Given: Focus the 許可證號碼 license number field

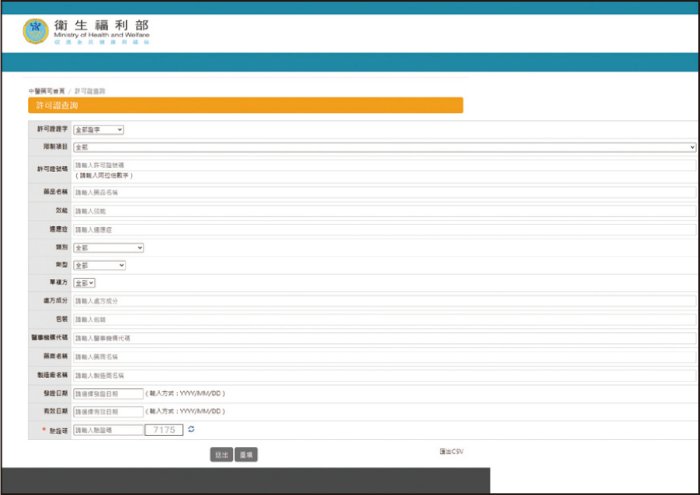Looking at the screenshot, I should (384, 165).
